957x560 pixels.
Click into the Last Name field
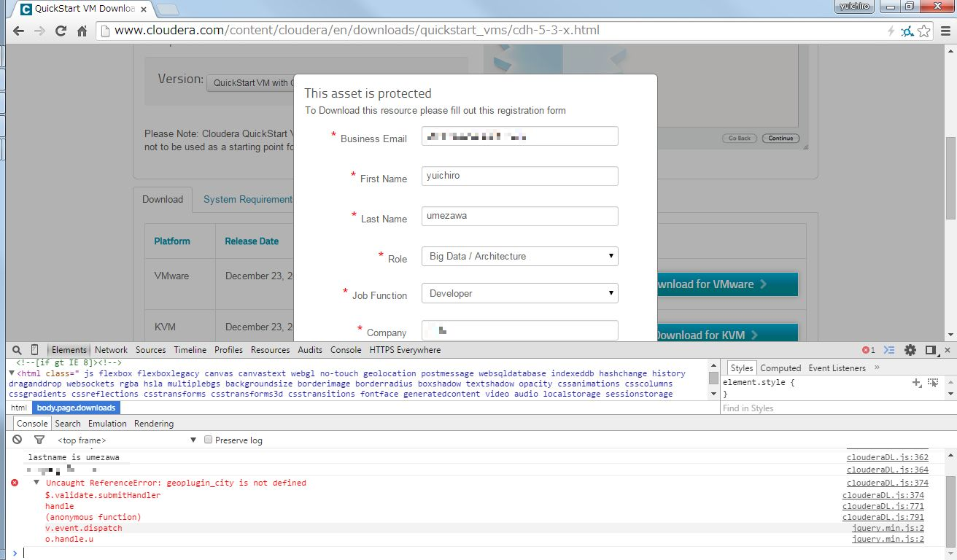(519, 216)
